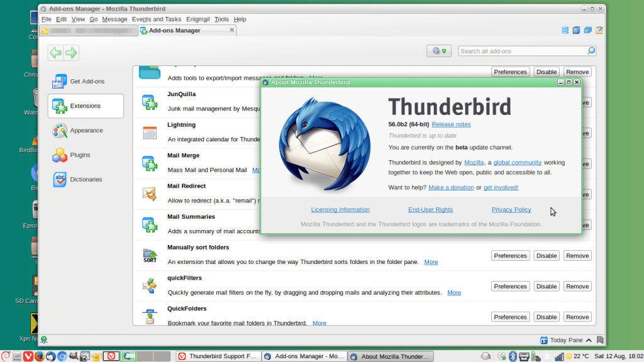Image resolution: width=644 pixels, height=362 pixels.
Task: Open the add-on tools gear dropdown
Action: point(438,51)
